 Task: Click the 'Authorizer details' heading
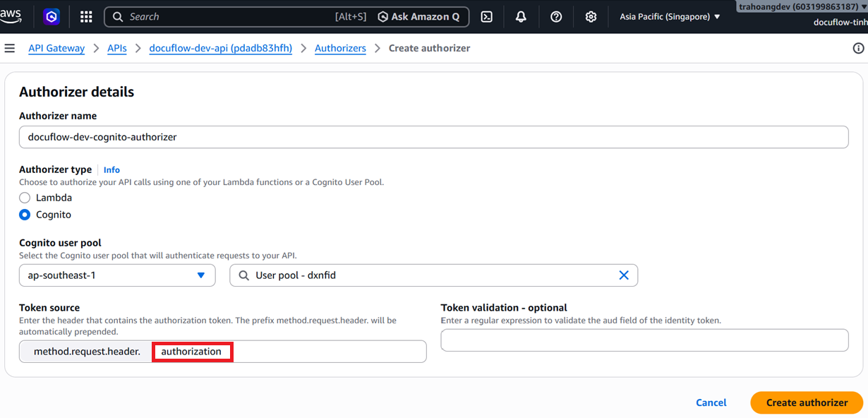pos(76,92)
